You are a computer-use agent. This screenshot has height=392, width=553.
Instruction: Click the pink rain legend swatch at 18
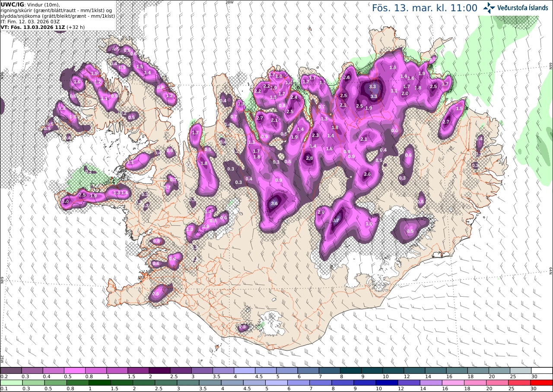(475, 383)
